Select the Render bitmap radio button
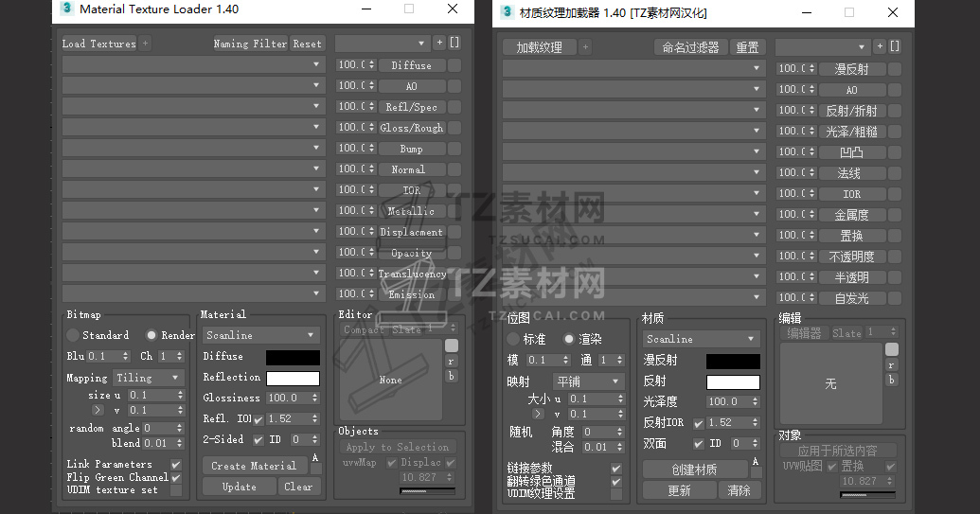The width and height of the screenshot is (980, 514). 151,335
